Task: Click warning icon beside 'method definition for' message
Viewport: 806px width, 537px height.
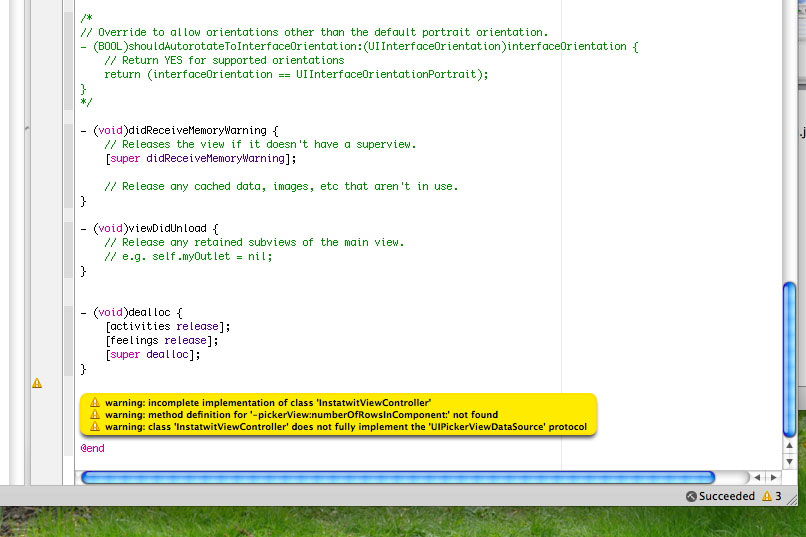Action: [95, 414]
